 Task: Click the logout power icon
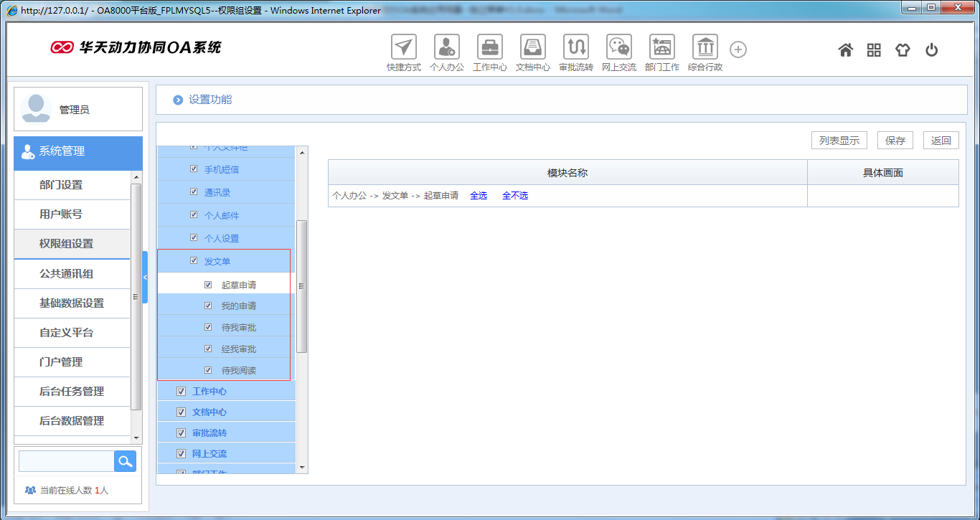930,49
